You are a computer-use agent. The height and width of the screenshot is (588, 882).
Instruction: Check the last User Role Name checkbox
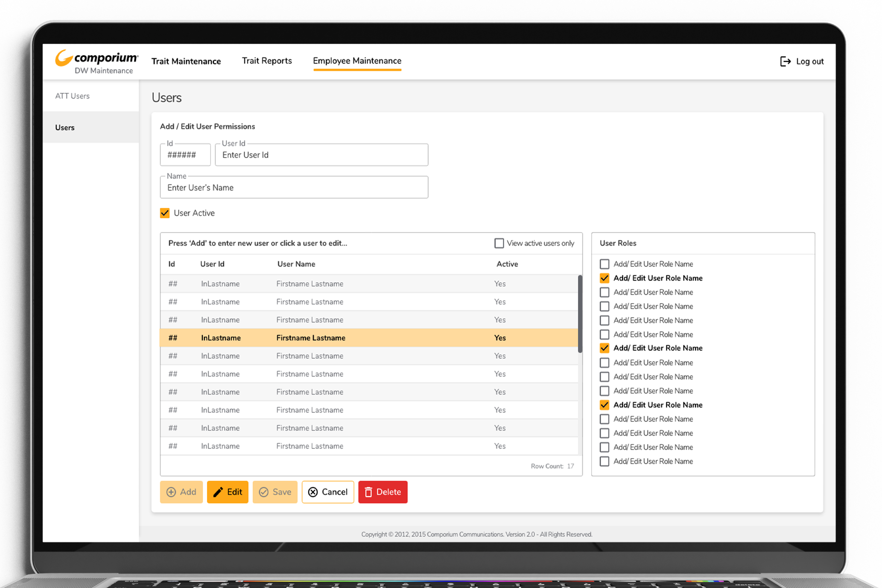604,461
